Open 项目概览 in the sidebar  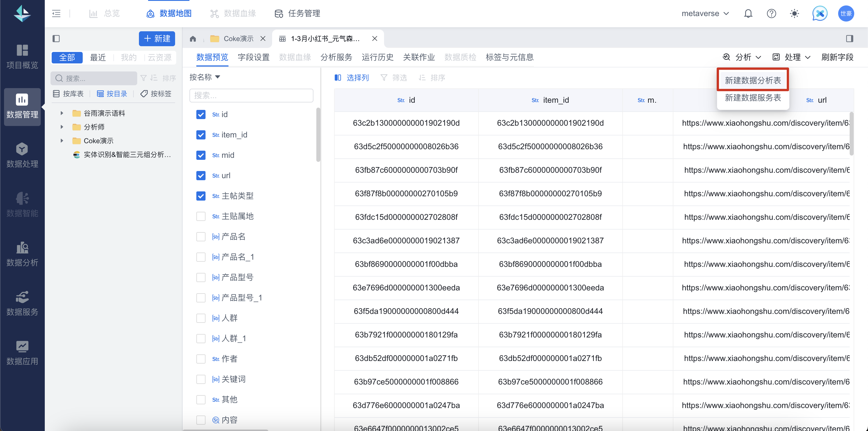(x=22, y=57)
